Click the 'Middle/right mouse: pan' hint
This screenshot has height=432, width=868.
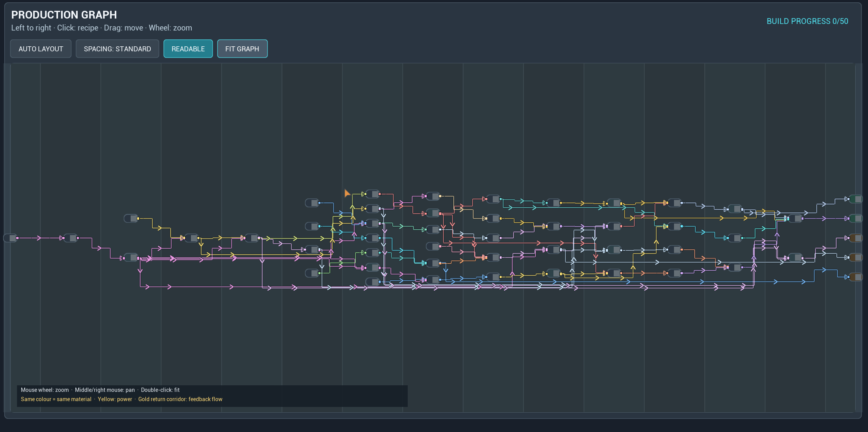(x=105, y=390)
